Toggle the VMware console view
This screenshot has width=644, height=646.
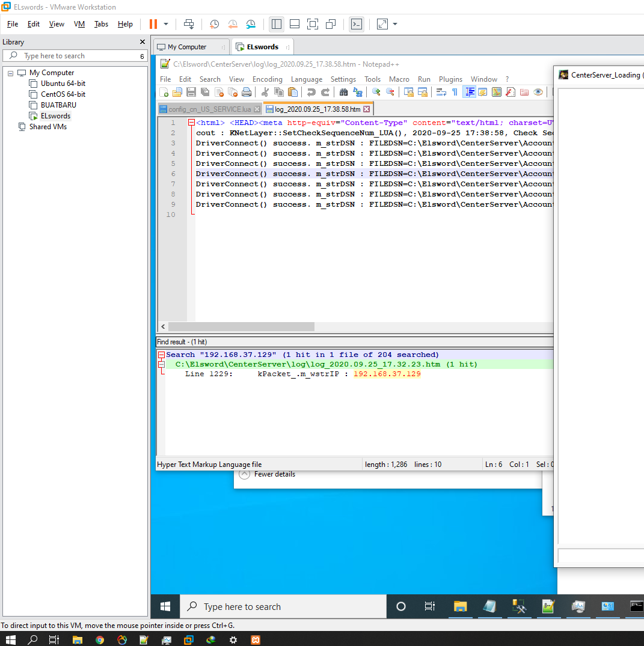356,24
